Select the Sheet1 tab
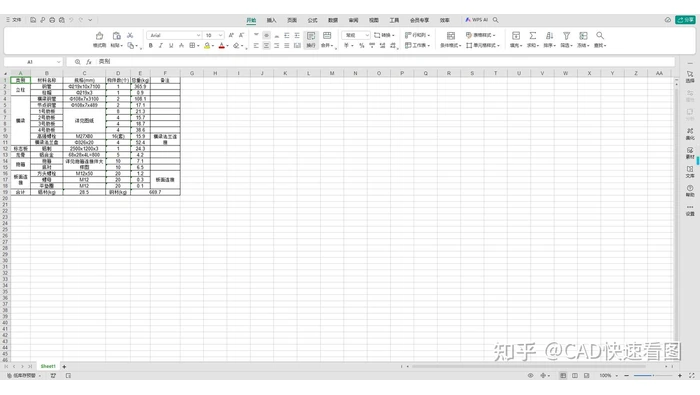Image resolution: width=700 pixels, height=395 pixels. [48, 366]
